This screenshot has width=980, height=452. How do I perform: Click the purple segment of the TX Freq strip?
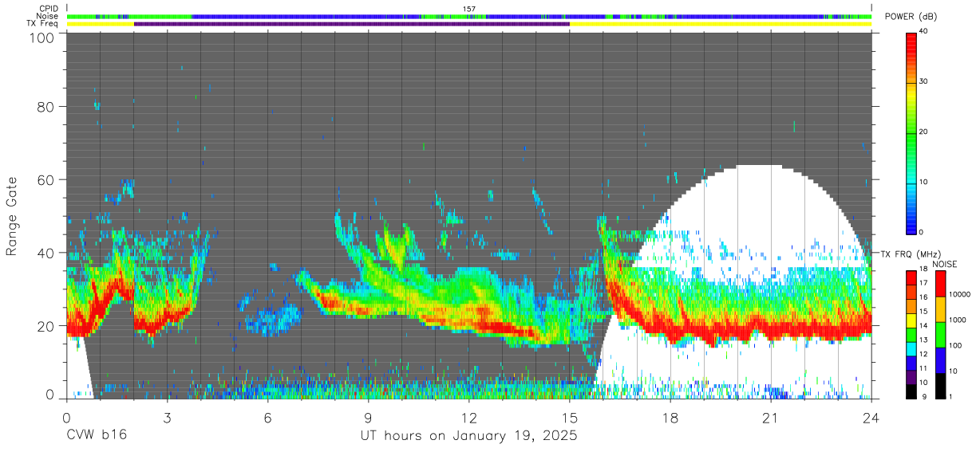click(352, 24)
